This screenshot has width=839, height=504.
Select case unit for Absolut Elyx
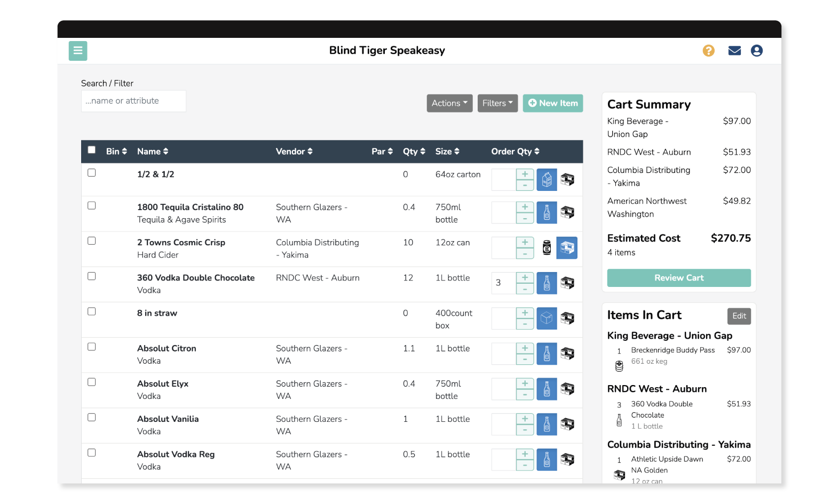point(567,389)
